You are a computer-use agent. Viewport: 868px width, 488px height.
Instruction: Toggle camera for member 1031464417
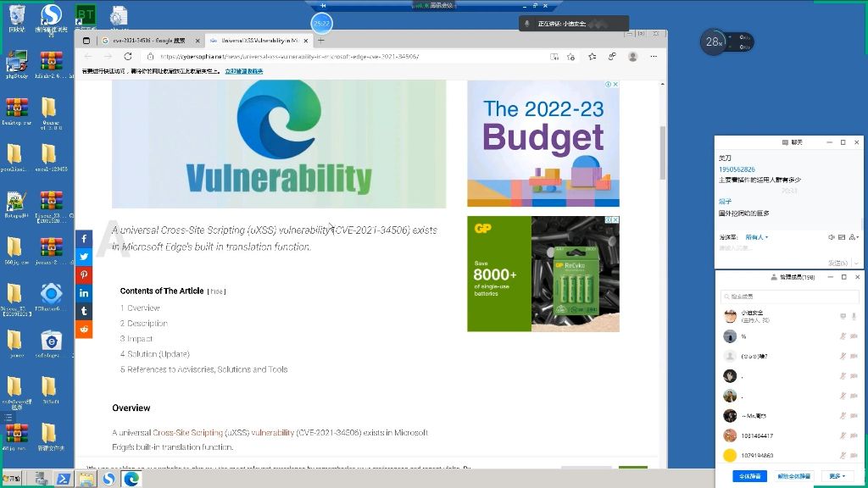click(x=854, y=436)
